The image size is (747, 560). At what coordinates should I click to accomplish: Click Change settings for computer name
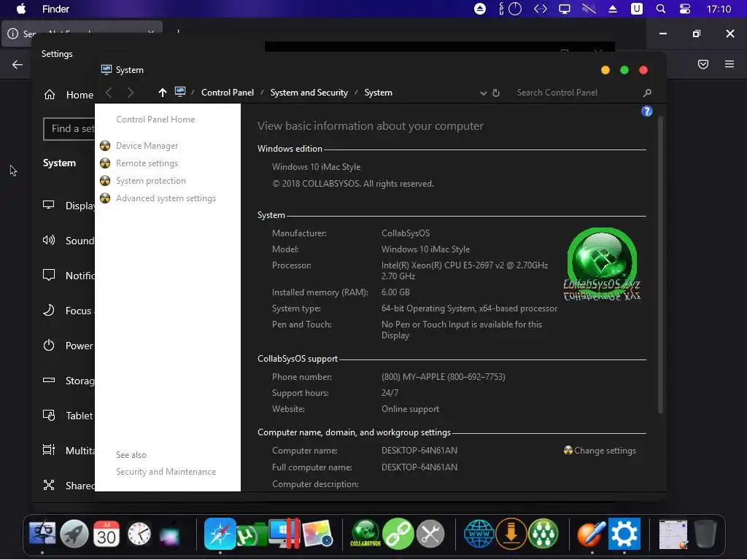point(605,451)
